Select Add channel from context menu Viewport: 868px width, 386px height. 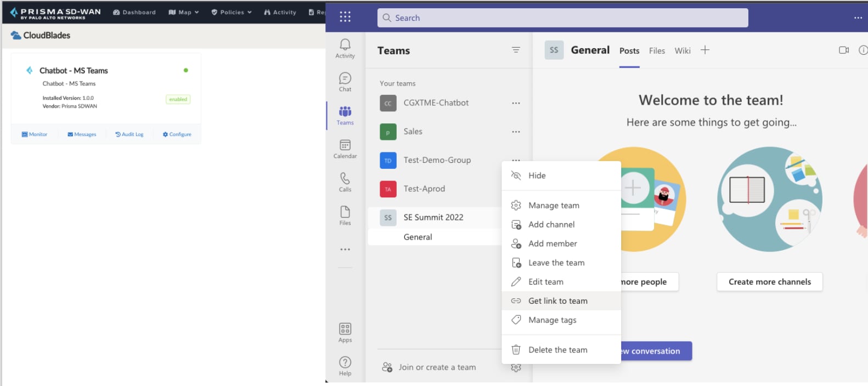tap(561, 225)
